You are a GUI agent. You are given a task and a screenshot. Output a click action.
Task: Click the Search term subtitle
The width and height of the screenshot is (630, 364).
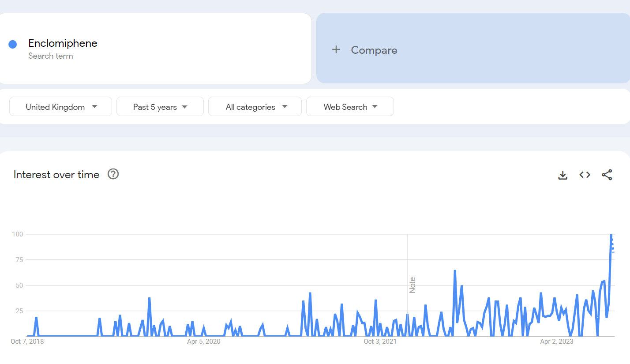(x=50, y=56)
